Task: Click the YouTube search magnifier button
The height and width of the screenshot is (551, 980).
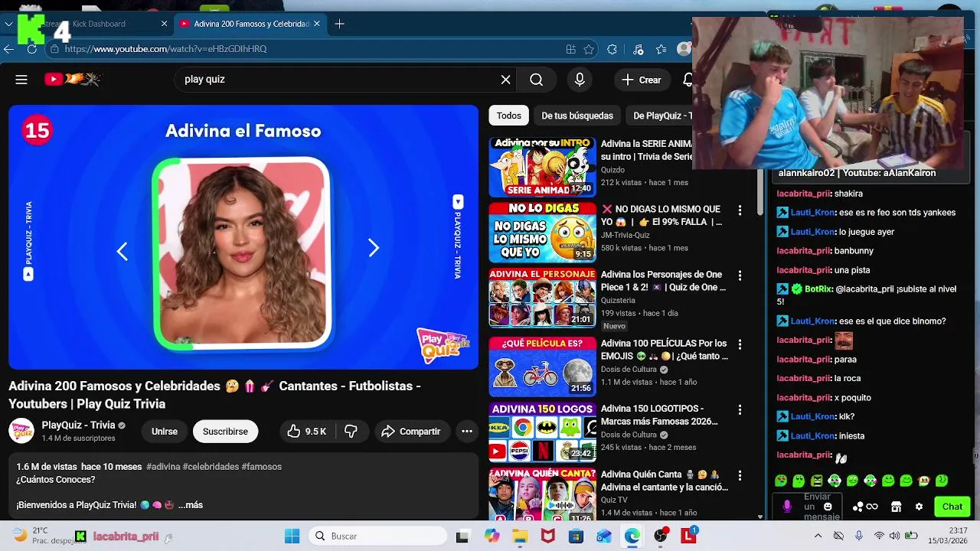Action: (x=536, y=80)
